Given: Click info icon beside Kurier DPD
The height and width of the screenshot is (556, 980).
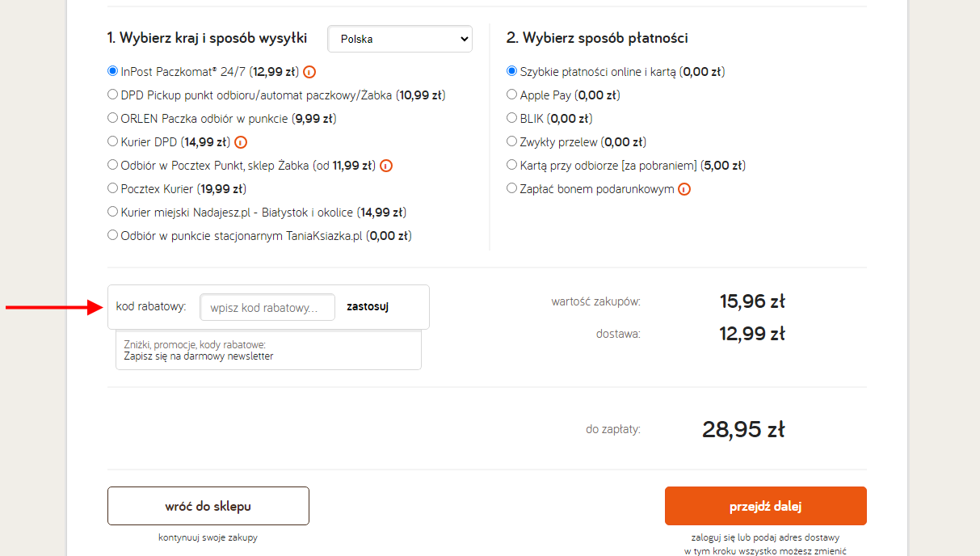Looking at the screenshot, I should 241,142.
